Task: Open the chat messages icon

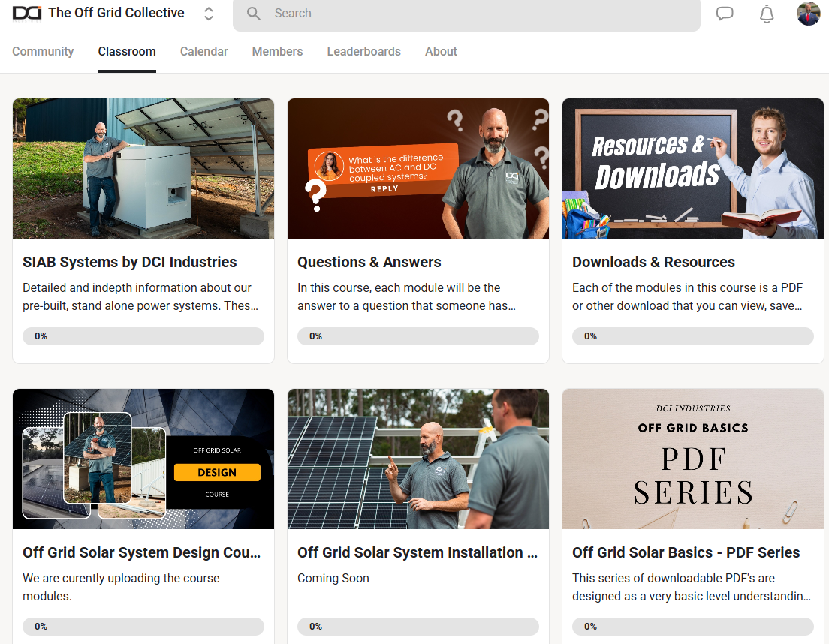Action: pos(725,13)
